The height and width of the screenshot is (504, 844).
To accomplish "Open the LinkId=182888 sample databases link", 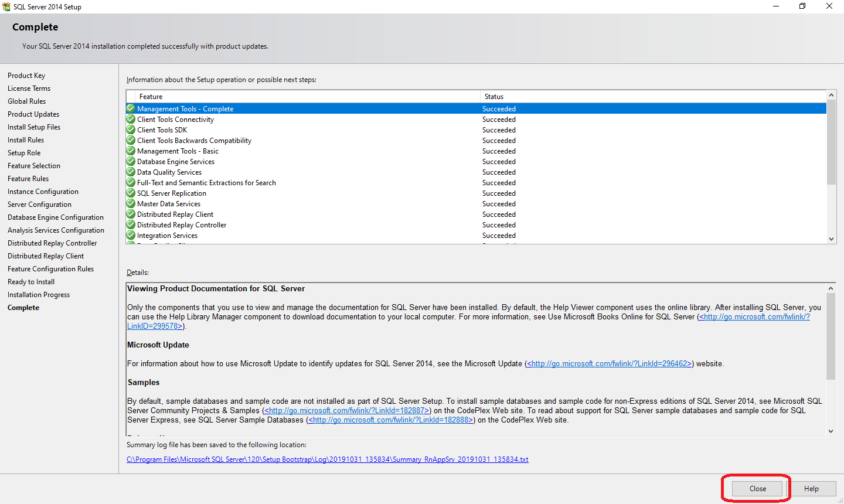I will (391, 420).
